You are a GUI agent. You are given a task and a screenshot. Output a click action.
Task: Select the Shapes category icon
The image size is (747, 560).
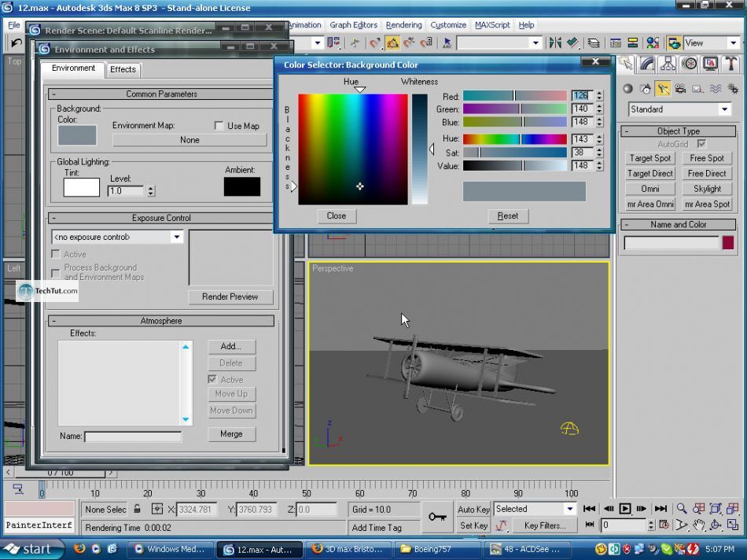point(646,89)
